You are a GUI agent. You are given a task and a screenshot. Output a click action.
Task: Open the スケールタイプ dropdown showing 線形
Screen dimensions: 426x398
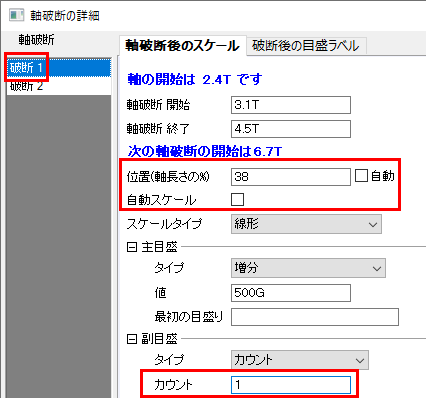(x=306, y=224)
